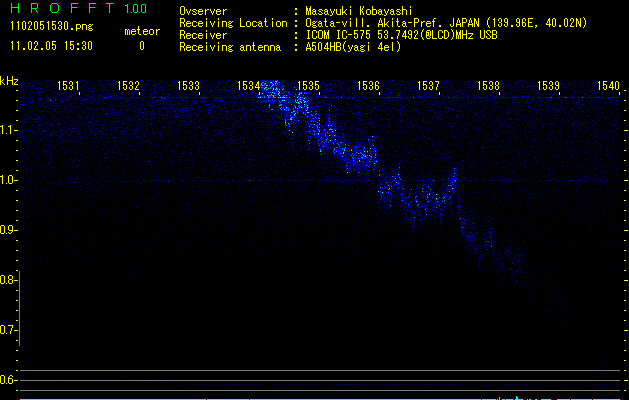Image resolution: width=629 pixels, height=400 pixels.
Task: Click the 0.6 kHz frequency label
Action: click(7, 380)
